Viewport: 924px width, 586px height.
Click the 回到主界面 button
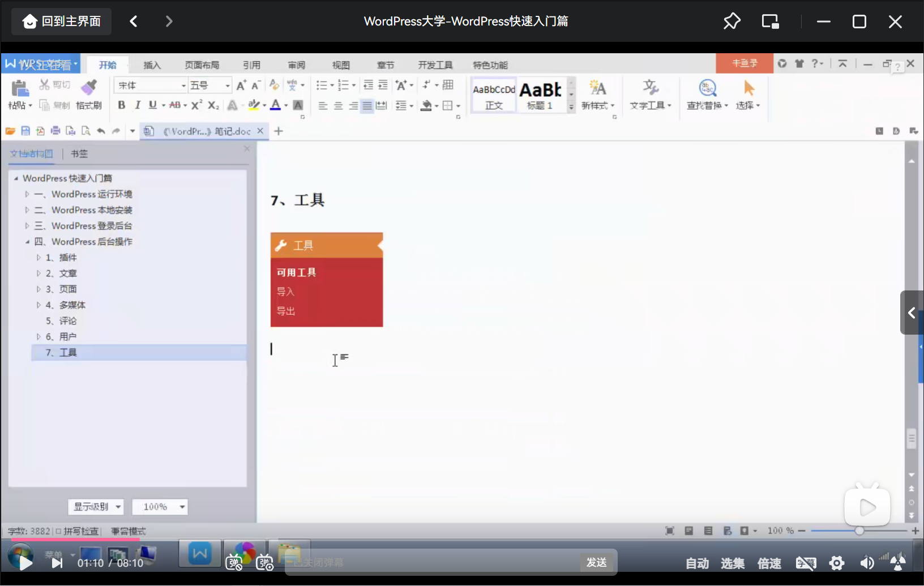tap(62, 22)
